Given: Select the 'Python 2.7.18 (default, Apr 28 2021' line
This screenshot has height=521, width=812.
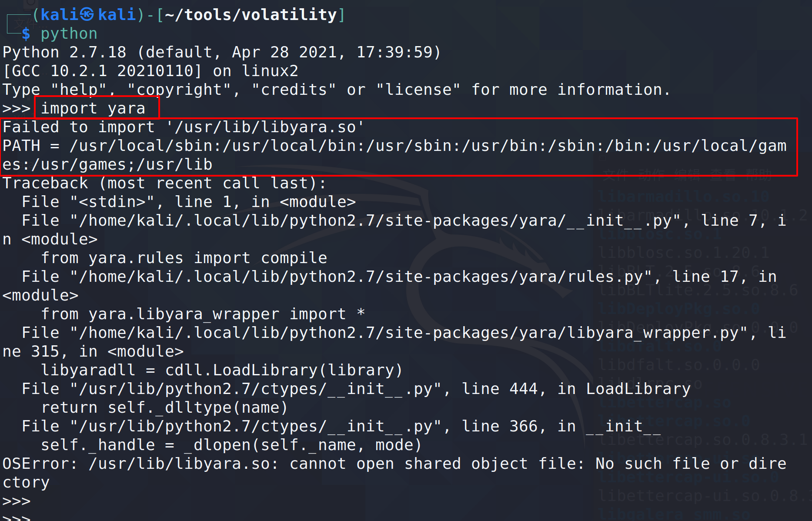Looking at the screenshot, I should click(222, 53).
